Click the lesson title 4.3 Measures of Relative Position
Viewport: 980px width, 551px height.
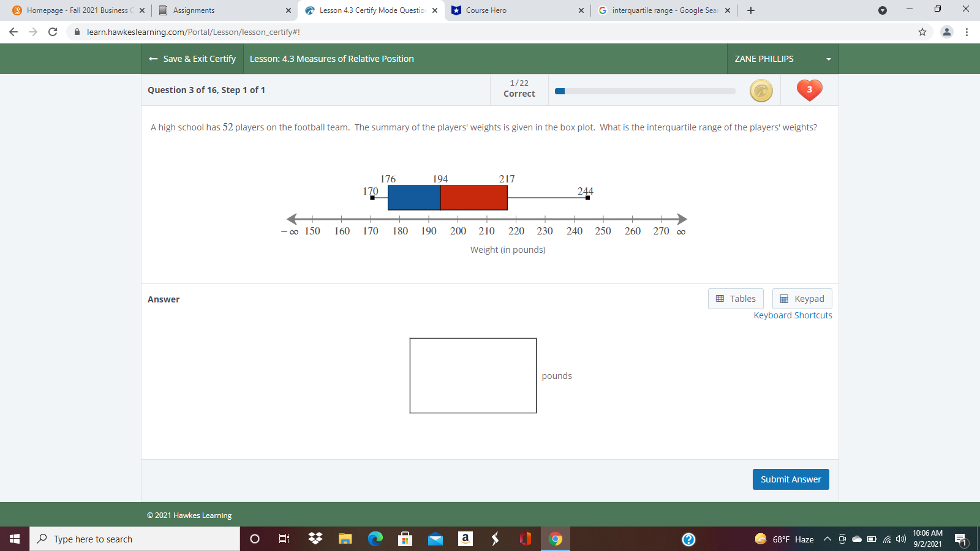click(332, 59)
